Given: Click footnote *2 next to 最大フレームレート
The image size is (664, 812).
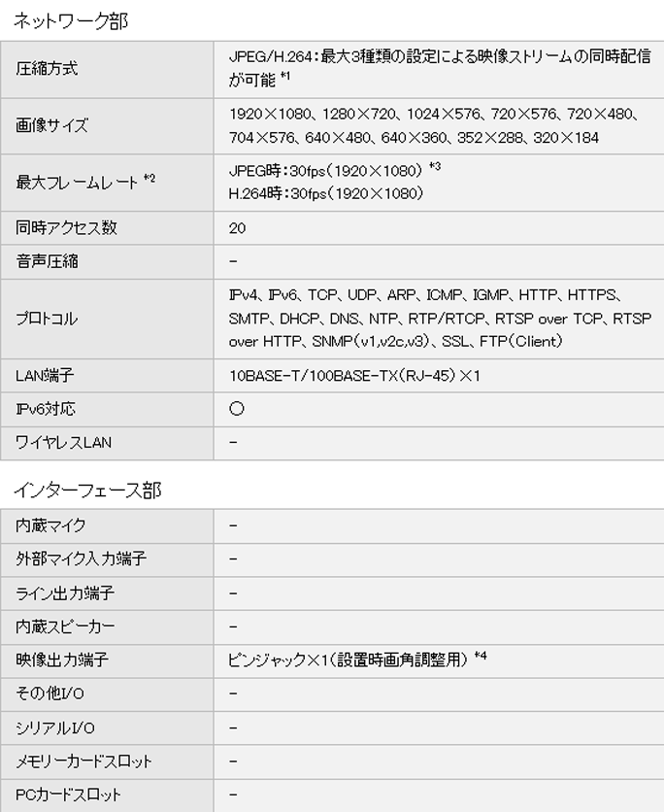Looking at the screenshot, I should point(149,178).
